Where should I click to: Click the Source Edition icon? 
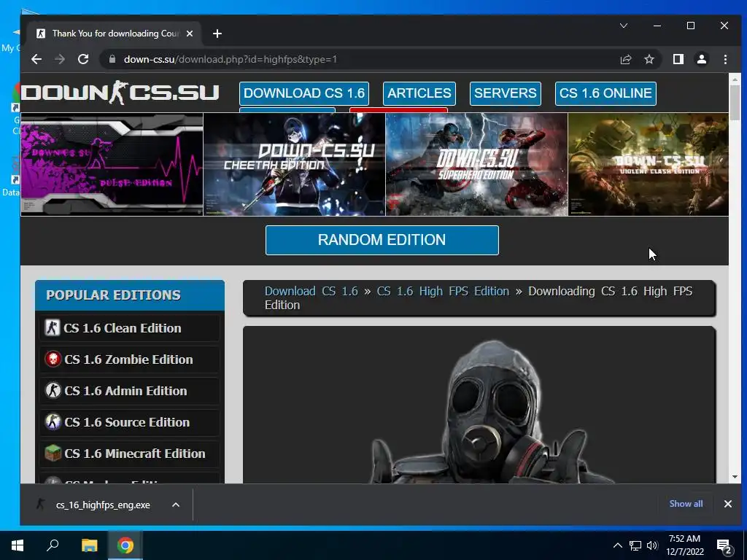(53, 421)
